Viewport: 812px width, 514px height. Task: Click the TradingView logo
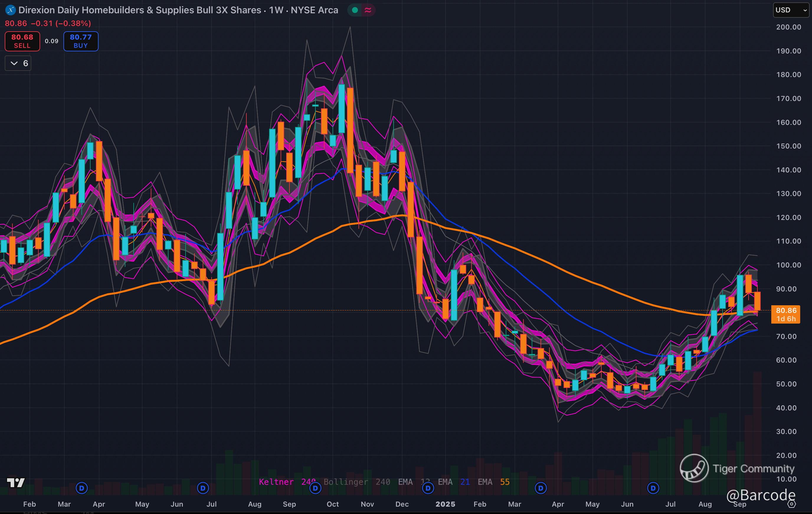(x=16, y=483)
